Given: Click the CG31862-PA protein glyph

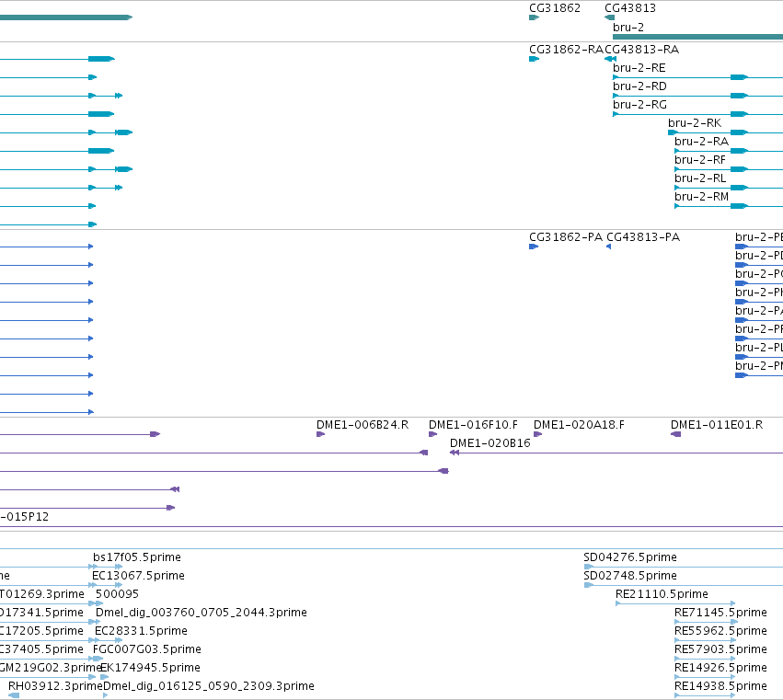Looking at the screenshot, I should (534, 247).
